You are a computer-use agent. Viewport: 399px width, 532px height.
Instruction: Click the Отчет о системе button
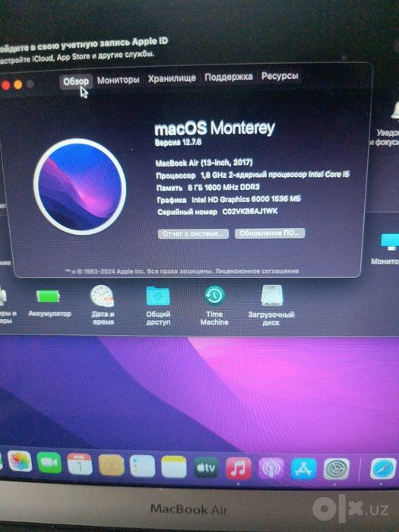193,234
